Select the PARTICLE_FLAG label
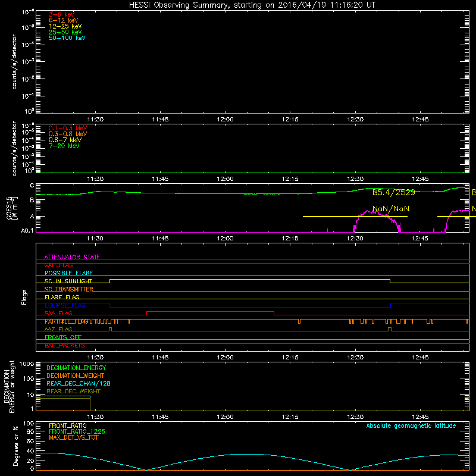The image size is (476, 476). [67, 321]
